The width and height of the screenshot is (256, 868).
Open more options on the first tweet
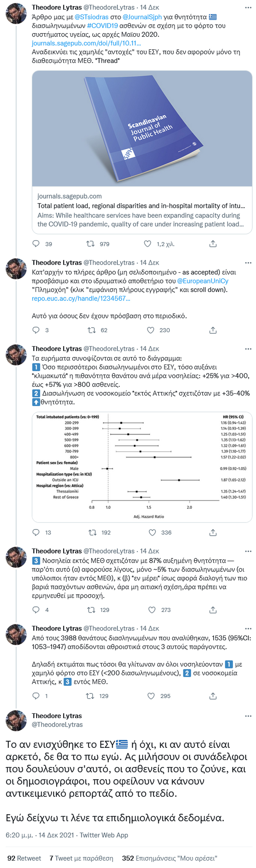pos(248,7)
